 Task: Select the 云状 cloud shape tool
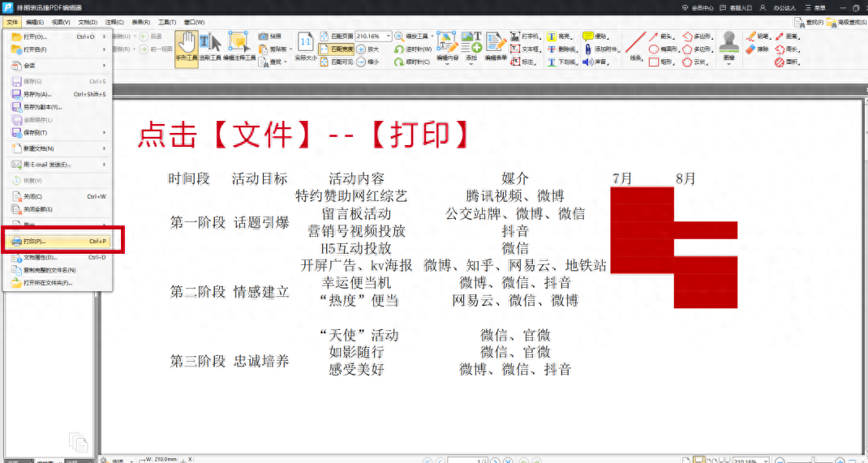click(x=696, y=62)
